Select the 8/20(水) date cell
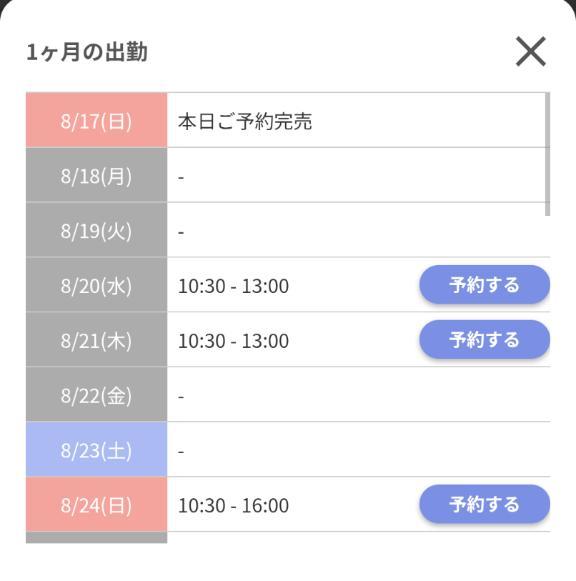Image resolution: width=576 pixels, height=581 pixels. tap(96, 285)
